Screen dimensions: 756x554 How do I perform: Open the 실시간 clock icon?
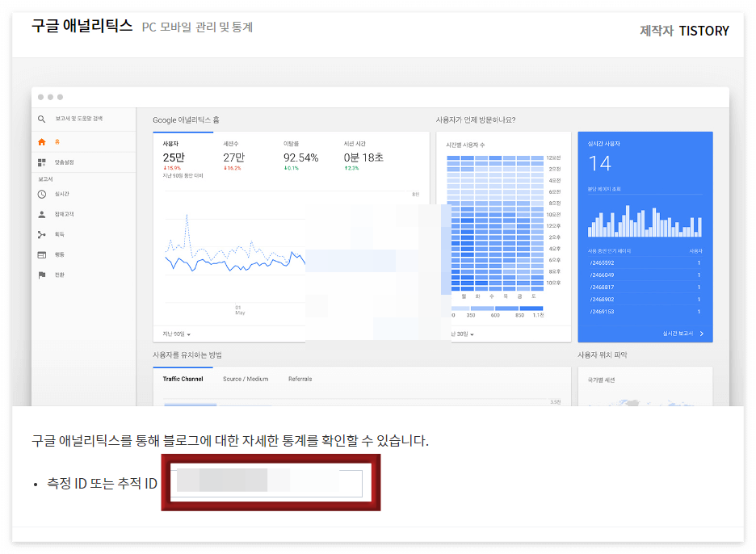(x=42, y=195)
